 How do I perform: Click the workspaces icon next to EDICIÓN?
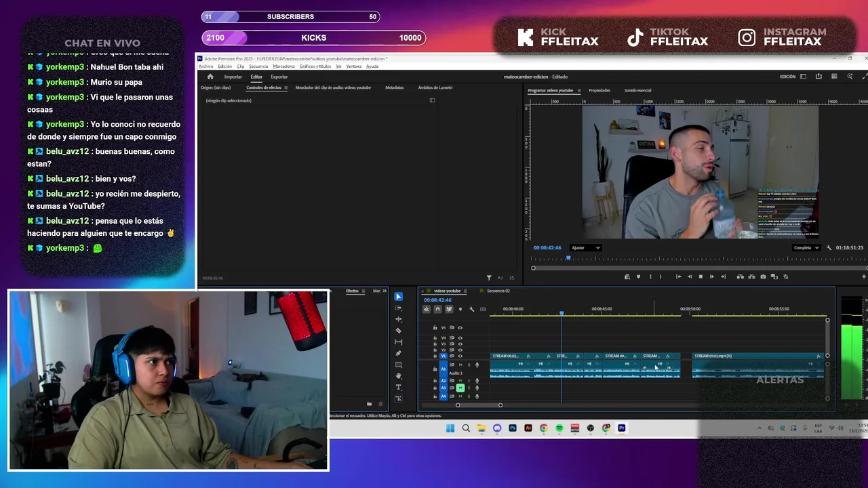click(x=804, y=77)
